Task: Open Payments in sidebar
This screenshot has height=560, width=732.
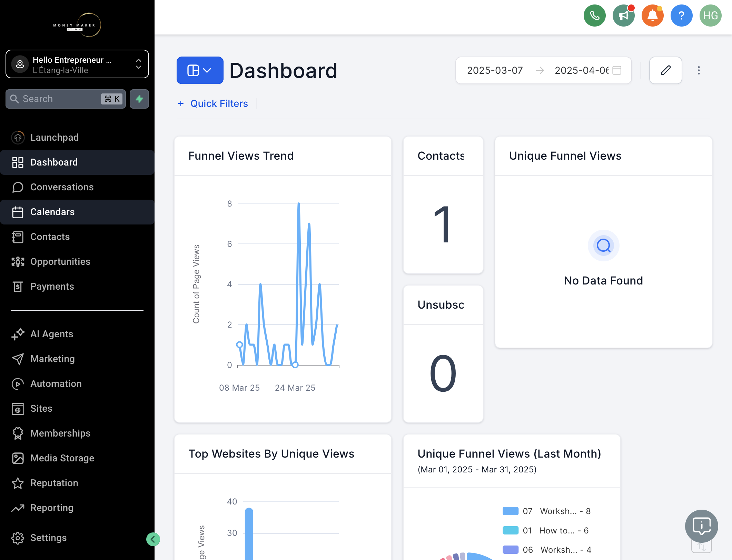Action: click(x=77, y=287)
